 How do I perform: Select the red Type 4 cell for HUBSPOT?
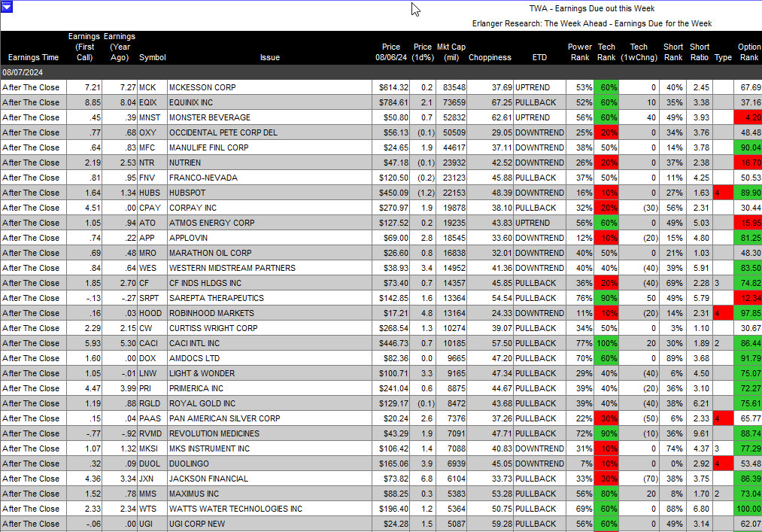point(723,193)
